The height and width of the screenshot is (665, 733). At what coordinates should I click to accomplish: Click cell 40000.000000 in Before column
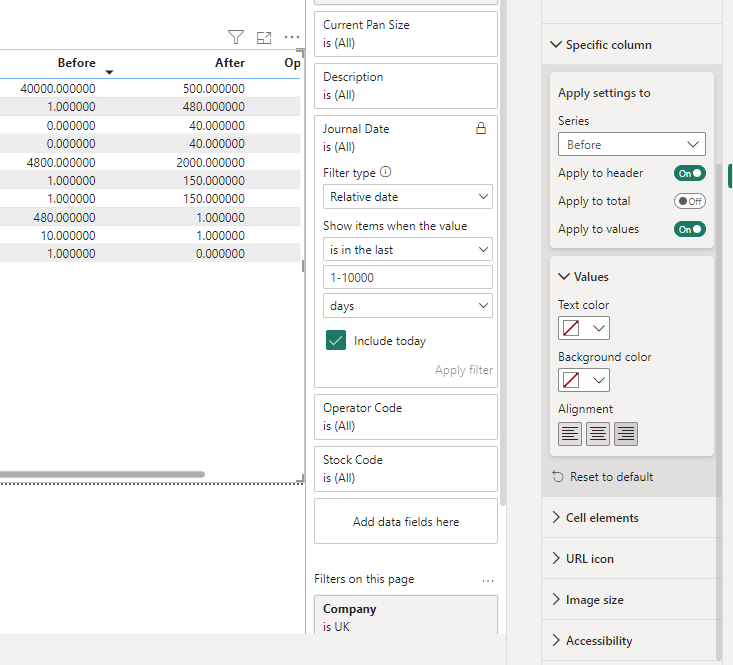(x=58, y=88)
